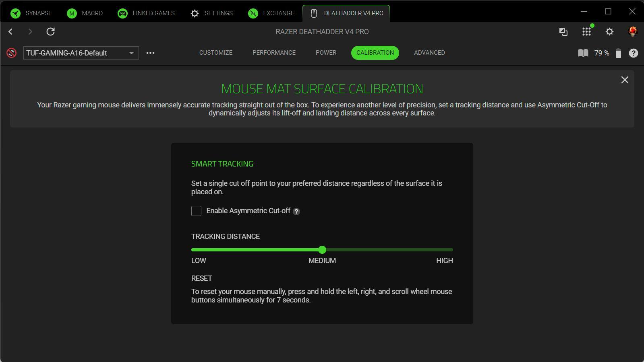Go back using the left arrow icon
Screen dimensions: 644x362
(x=10, y=32)
